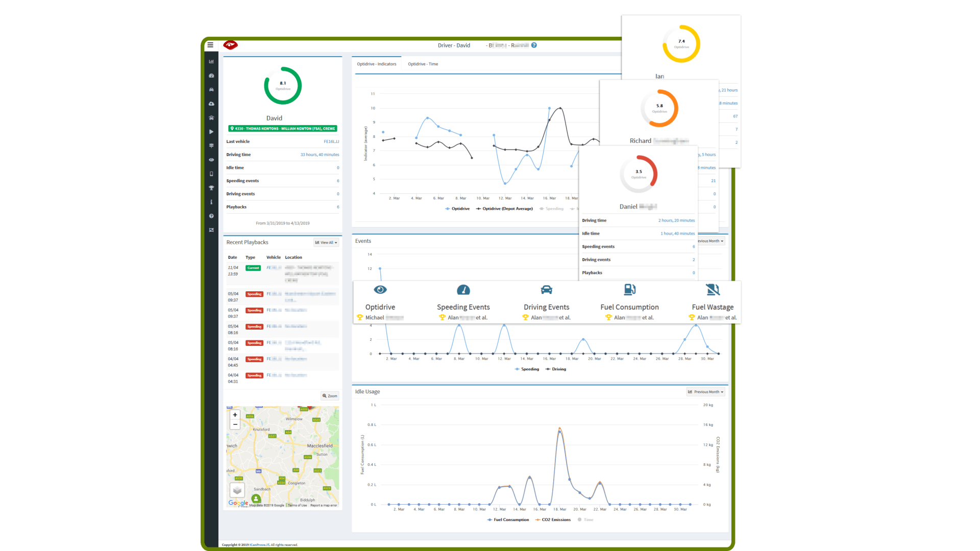Screen dimensions: 980x551
Task: Click the mobile phone sidebar icon
Action: [211, 174]
